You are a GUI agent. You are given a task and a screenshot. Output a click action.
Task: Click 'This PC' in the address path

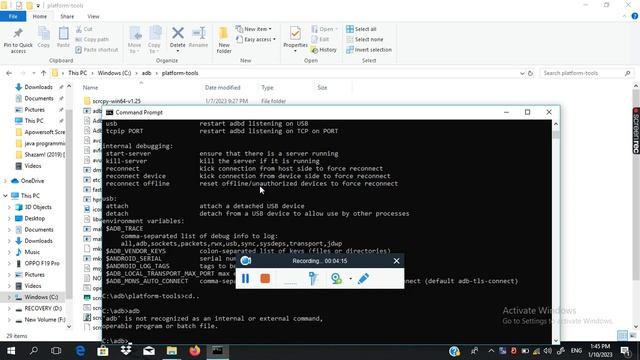[78, 73]
